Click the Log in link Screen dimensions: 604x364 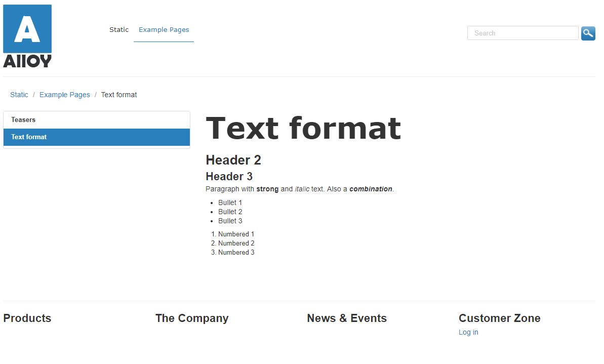[468, 333]
